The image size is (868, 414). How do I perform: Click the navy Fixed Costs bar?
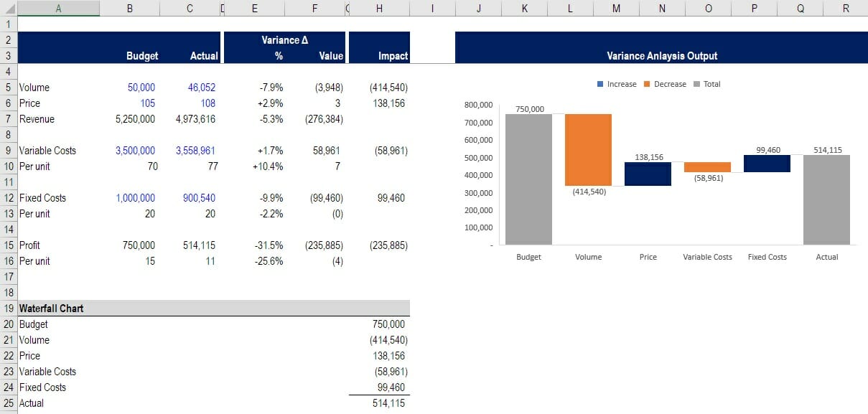[767, 164]
